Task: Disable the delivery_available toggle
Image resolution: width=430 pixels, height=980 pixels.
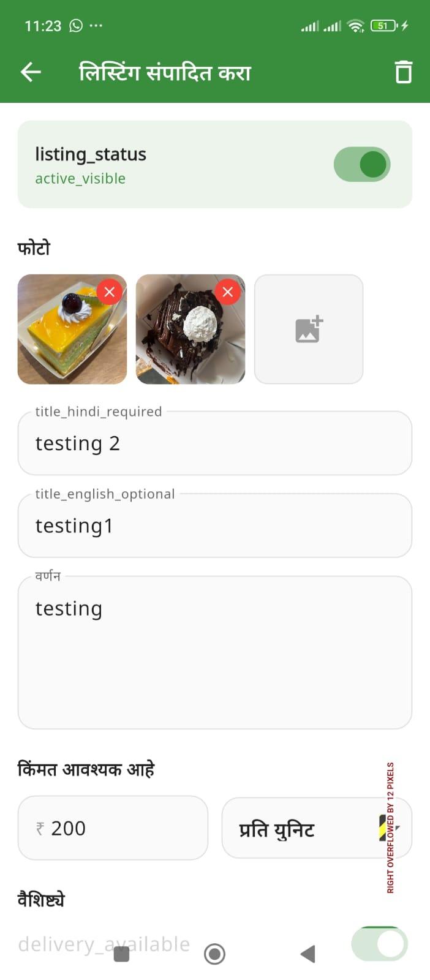Action: [380, 943]
